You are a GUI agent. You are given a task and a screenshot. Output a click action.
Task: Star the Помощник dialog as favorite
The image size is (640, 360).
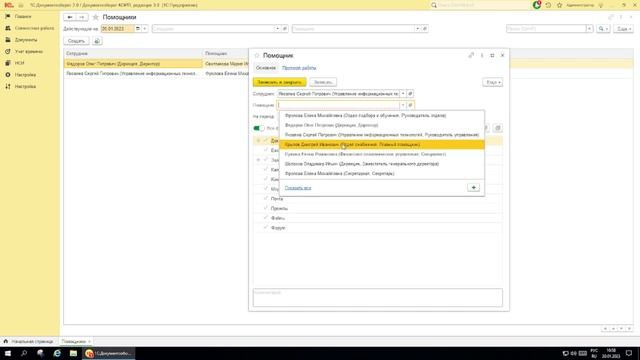point(257,56)
